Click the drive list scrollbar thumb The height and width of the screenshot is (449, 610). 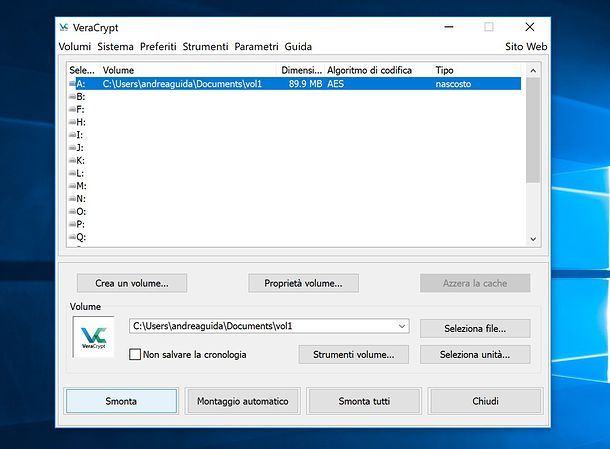(x=533, y=130)
